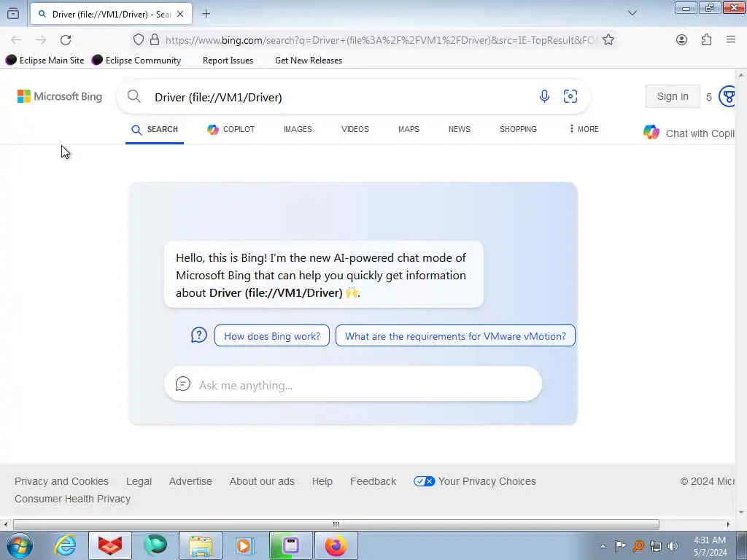Launch Internet Explorer from taskbar

pos(65,545)
